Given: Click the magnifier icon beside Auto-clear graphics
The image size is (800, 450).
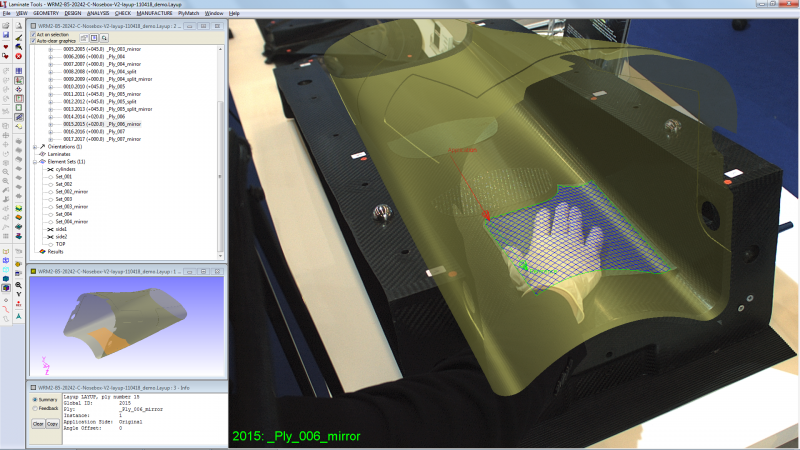Looking at the screenshot, I should [x=102, y=37].
